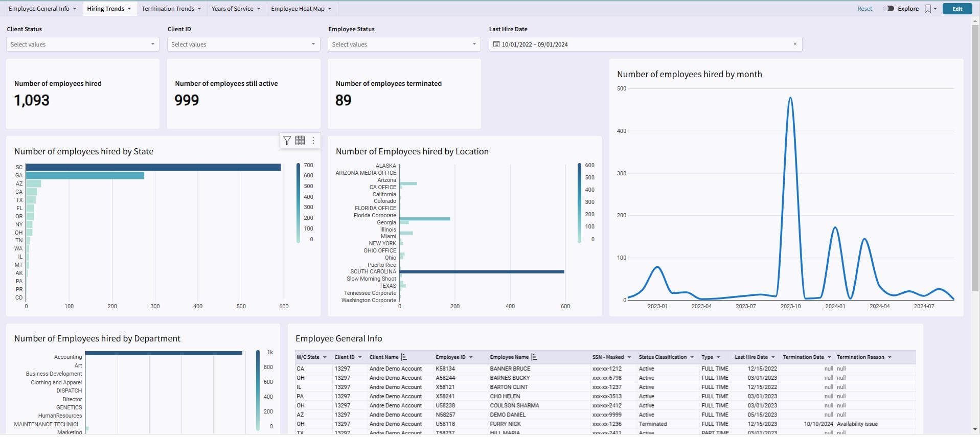Open the W/C State column dropdown arrow
This screenshot has height=437, width=980.
(325, 357)
